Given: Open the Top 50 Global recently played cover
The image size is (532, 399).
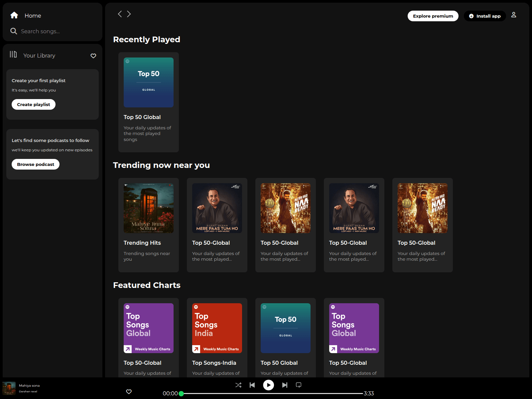Looking at the screenshot, I should (x=149, y=82).
